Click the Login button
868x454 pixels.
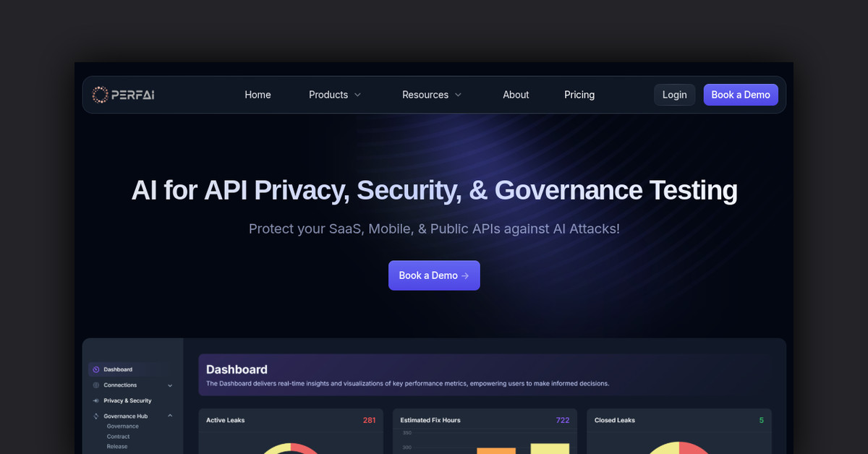click(675, 95)
